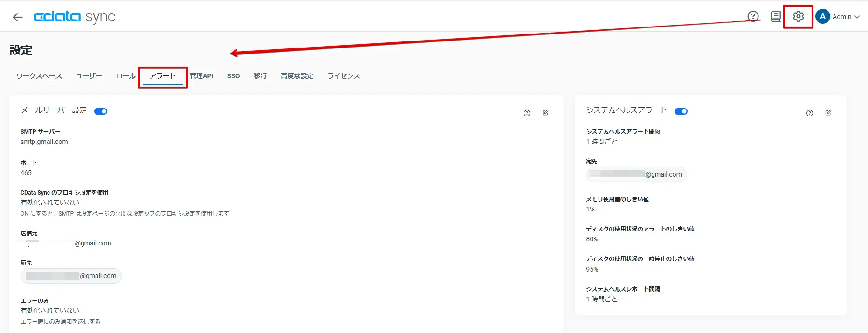Image resolution: width=868 pixels, height=333 pixels.
Task: Switch to the ユーザー tab
Action: click(89, 76)
